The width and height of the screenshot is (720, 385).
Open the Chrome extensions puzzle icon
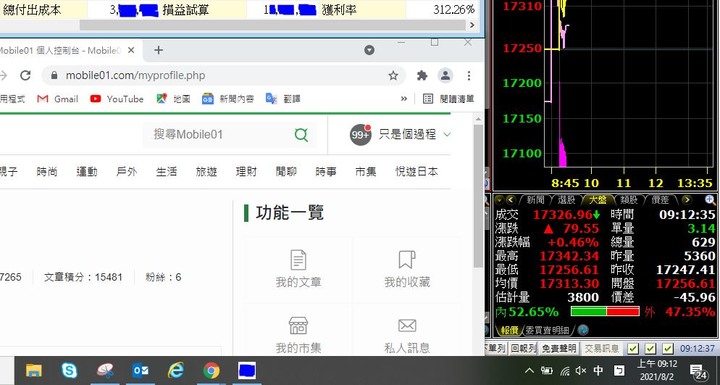[x=422, y=75]
